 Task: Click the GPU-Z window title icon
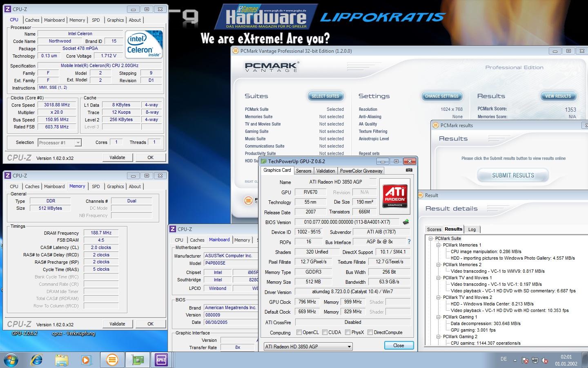click(263, 161)
